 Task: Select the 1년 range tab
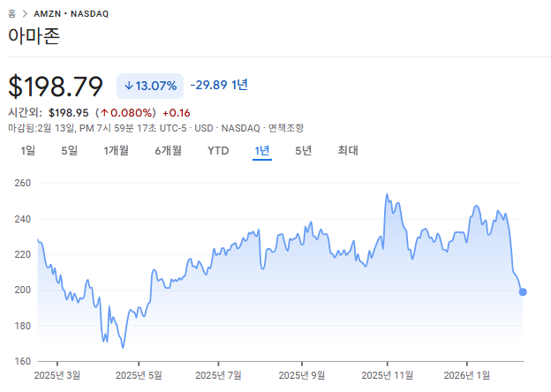(x=261, y=151)
